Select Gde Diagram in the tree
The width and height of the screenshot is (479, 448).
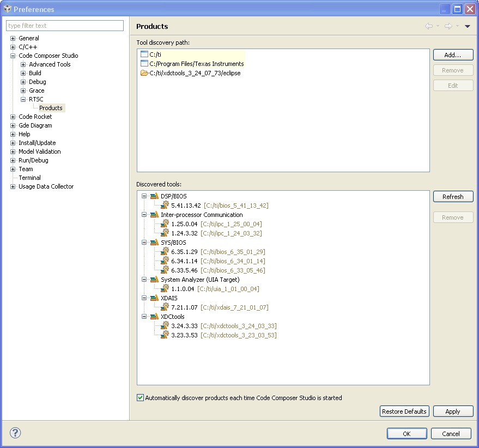click(x=35, y=125)
